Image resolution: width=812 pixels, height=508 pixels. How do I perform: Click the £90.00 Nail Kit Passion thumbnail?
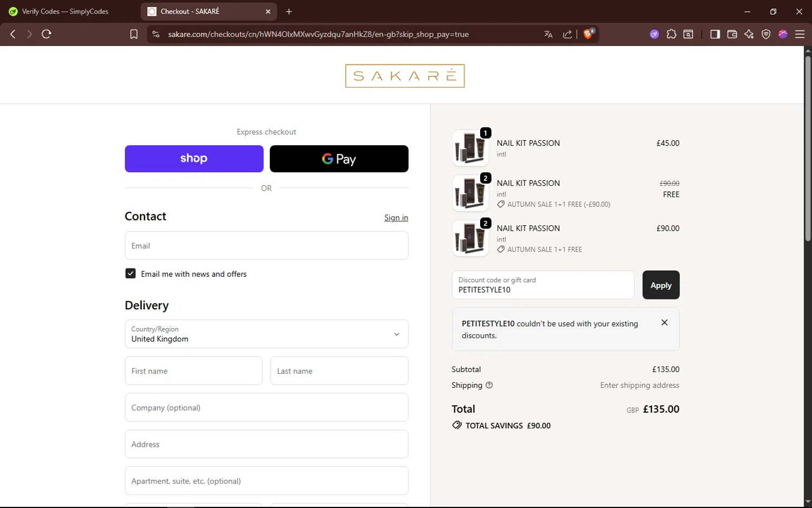click(x=470, y=238)
